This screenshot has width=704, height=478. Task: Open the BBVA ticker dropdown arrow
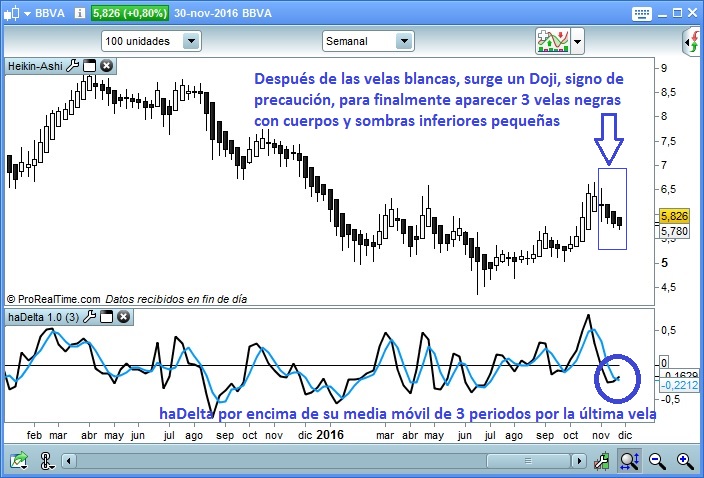[27, 13]
